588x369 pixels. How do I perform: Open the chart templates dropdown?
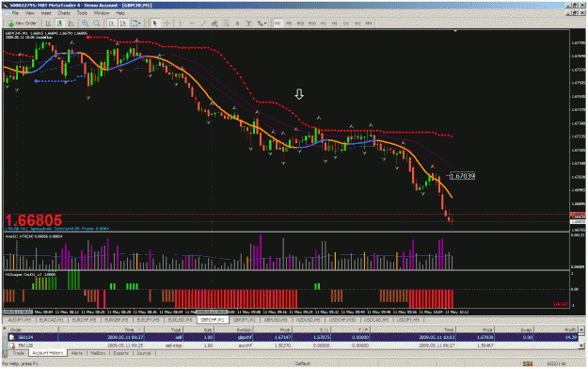point(135,24)
